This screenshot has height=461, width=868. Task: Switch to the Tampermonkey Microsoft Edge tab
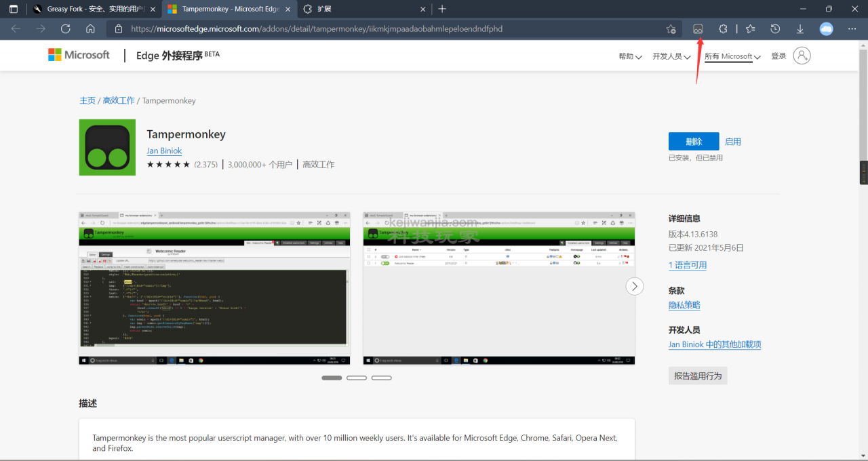tap(229, 9)
